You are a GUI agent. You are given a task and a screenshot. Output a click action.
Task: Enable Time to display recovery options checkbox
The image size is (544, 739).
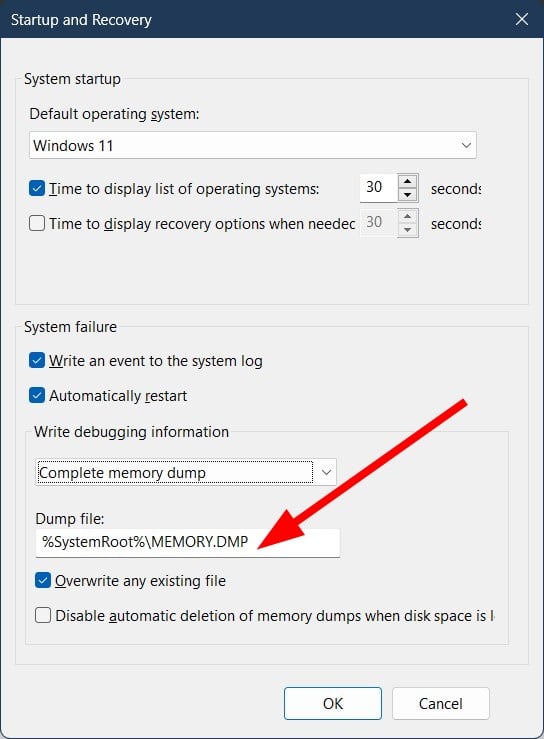tap(37, 223)
